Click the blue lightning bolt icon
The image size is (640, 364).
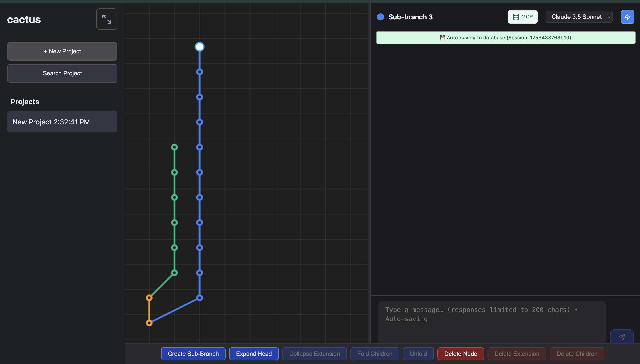point(627,17)
